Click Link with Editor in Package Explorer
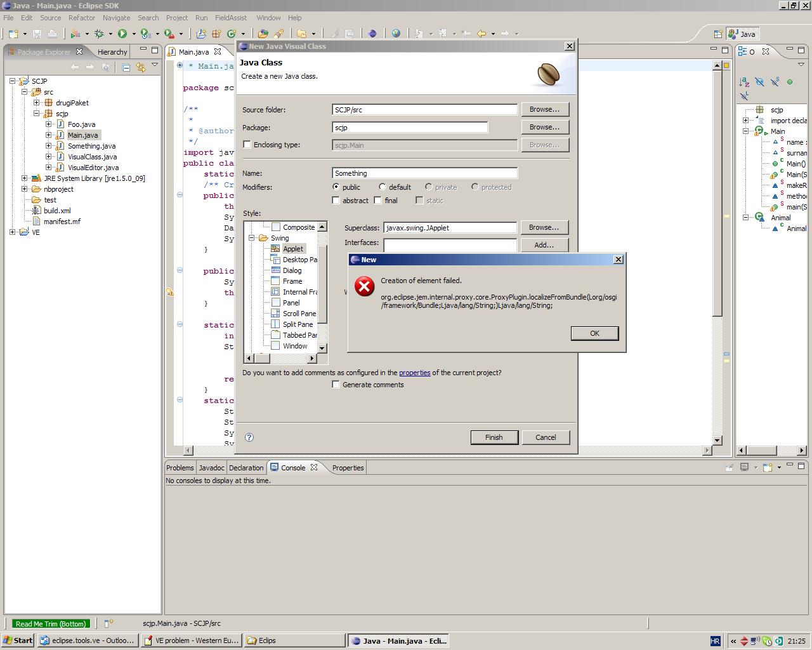812x650 pixels. click(140, 67)
